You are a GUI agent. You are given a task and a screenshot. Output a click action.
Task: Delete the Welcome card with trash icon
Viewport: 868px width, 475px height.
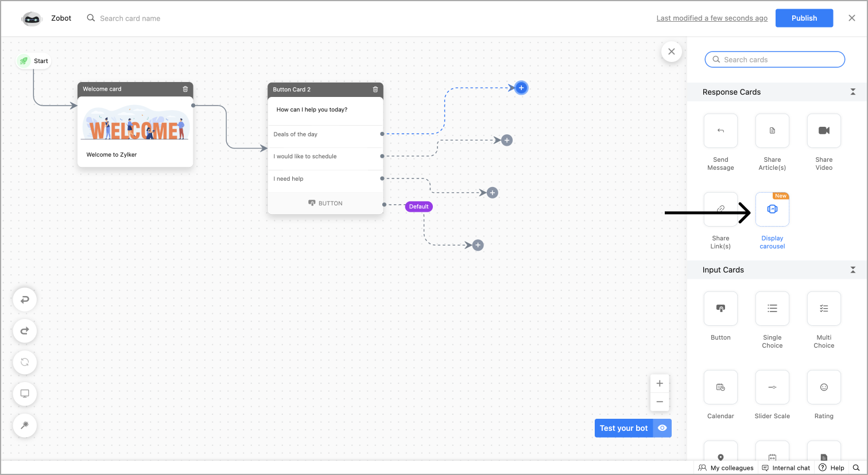[185, 89]
